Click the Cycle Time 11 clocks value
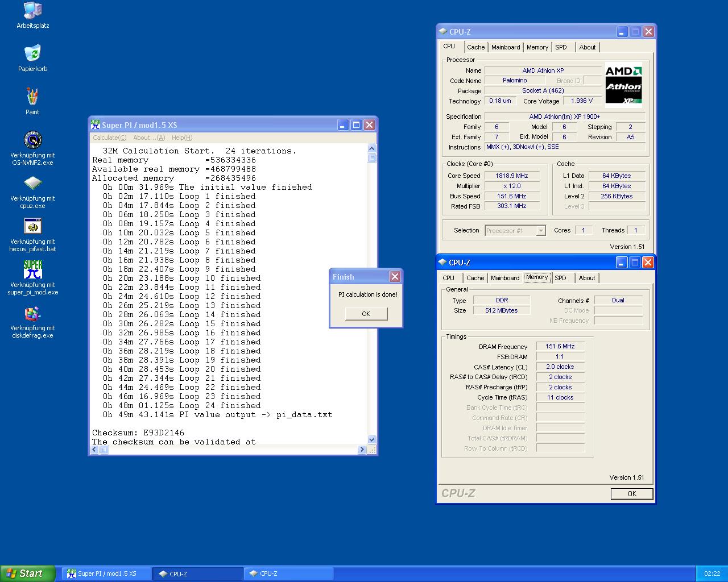The width and height of the screenshot is (728, 582). click(x=560, y=397)
